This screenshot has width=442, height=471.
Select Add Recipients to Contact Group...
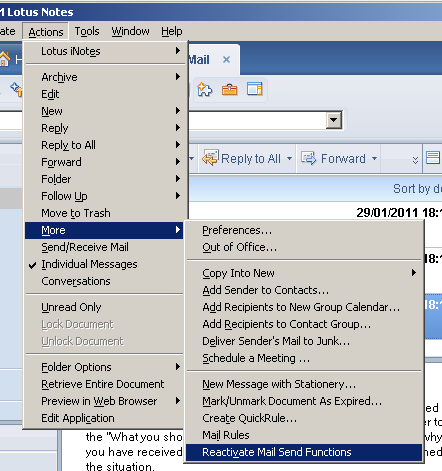point(304,324)
